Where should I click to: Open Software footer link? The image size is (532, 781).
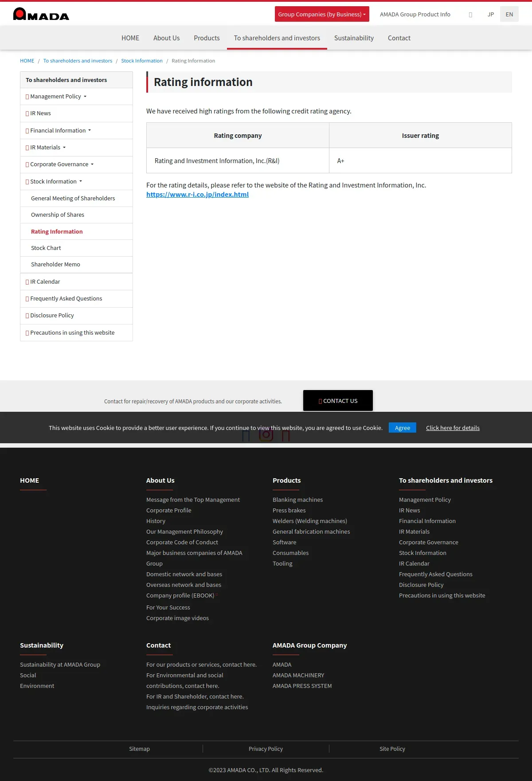coord(284,542)
